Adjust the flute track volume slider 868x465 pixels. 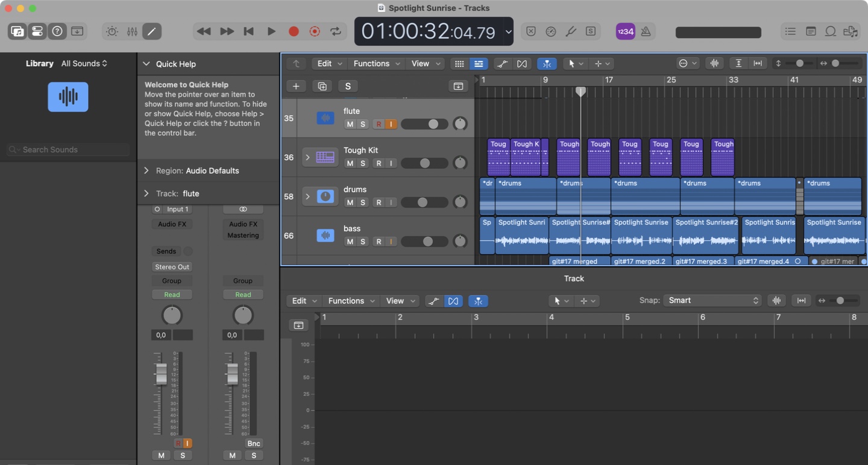pyautogui.click(x=433, y=124)
